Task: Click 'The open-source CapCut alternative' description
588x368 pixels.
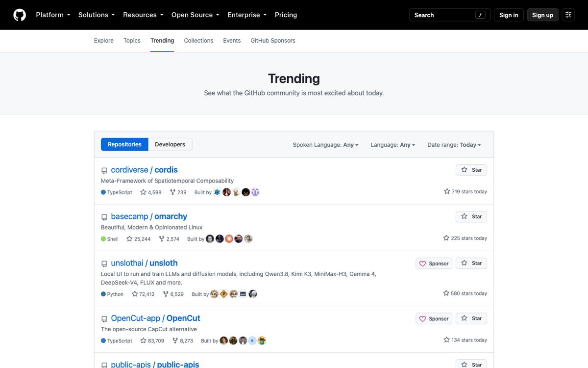Action: [149, 329]
